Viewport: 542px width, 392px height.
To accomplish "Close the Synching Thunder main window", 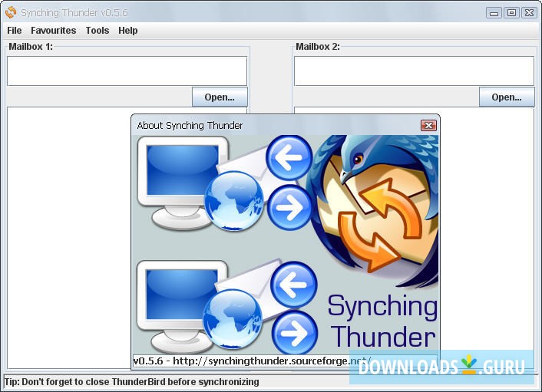I will 529,13.
